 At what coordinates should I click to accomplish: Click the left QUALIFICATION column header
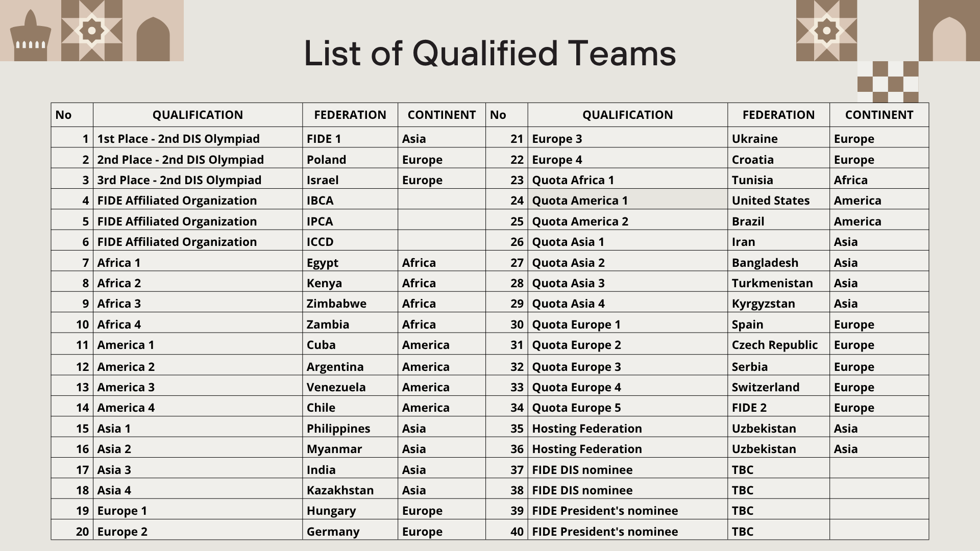click(x=198, y=115)
